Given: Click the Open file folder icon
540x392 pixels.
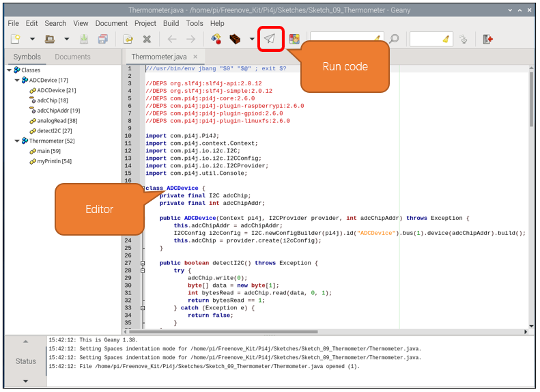Looking at the screenshot, I should [50, 39].
